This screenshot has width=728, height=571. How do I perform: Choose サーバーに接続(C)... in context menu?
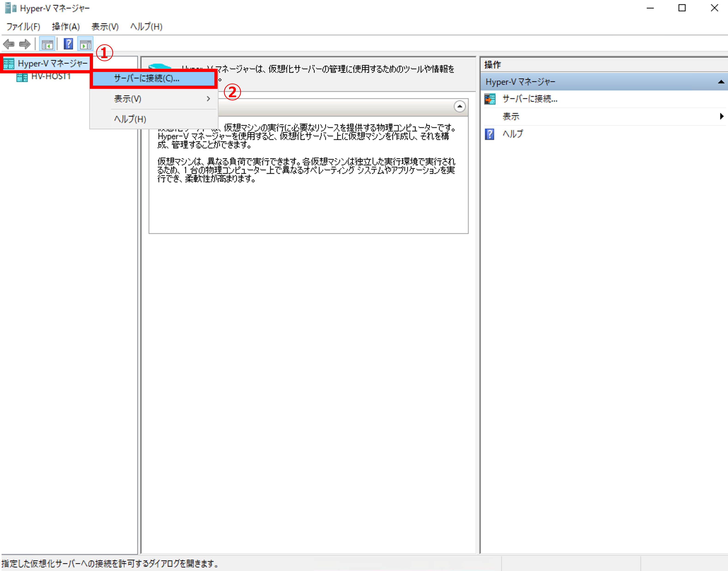click(154, 79)
